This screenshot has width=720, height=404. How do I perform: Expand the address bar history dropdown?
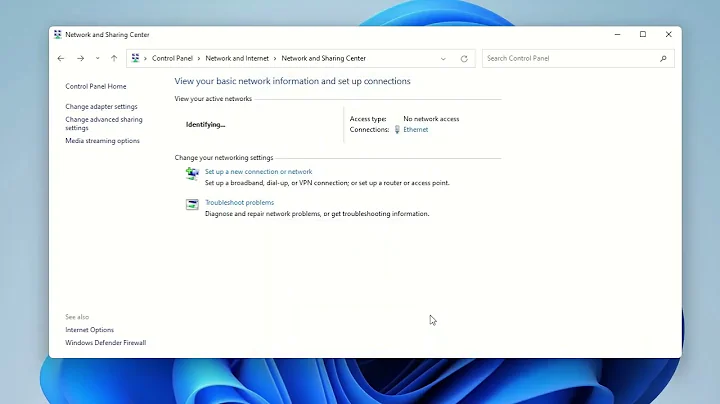click(443, 59)
